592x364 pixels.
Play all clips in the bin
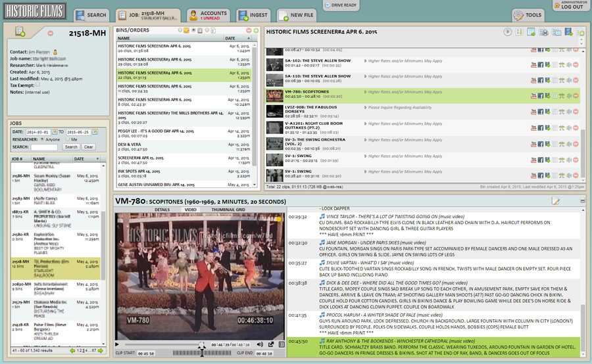507,32
